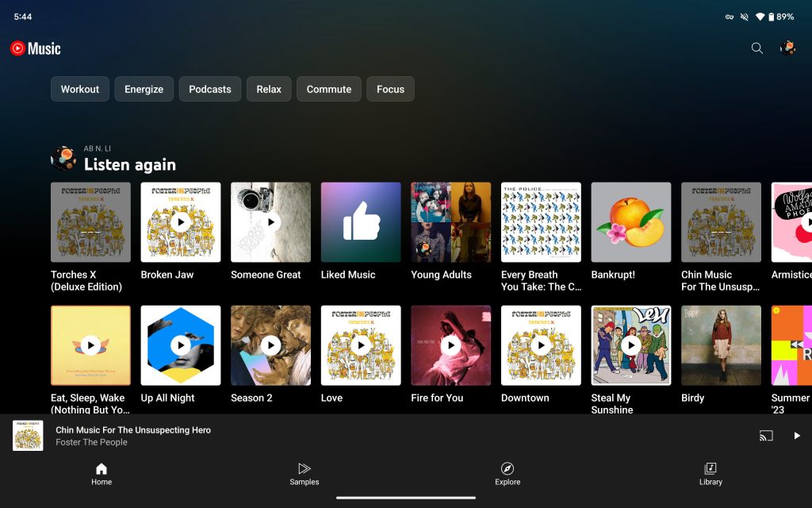
Task: Choose the Relax chip
Action: point(269,89)
